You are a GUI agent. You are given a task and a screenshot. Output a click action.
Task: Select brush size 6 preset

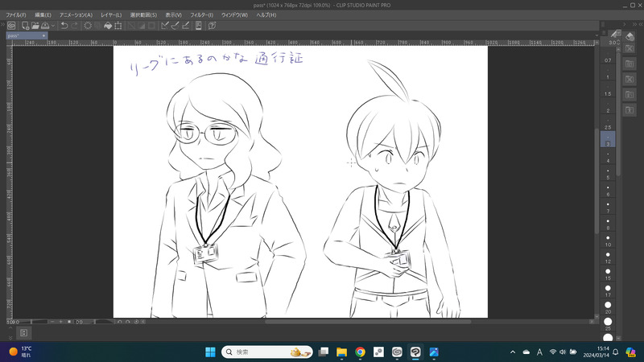pos(608,191)
